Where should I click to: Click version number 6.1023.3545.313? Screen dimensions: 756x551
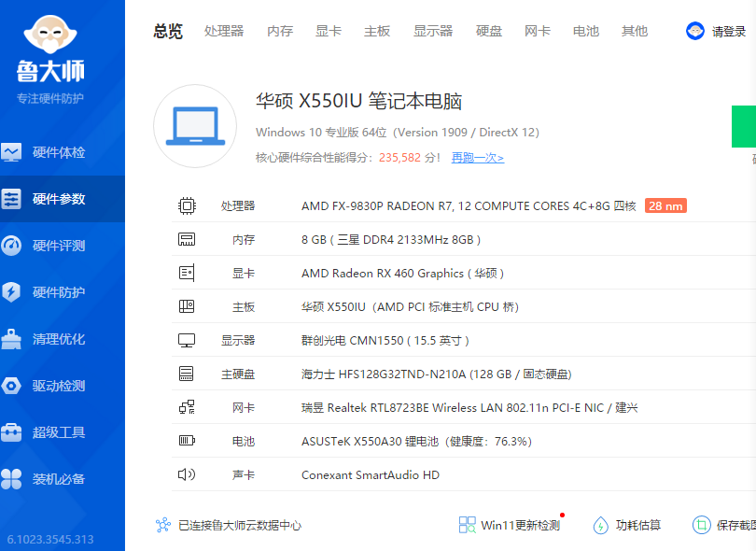(x=50, y=540)
